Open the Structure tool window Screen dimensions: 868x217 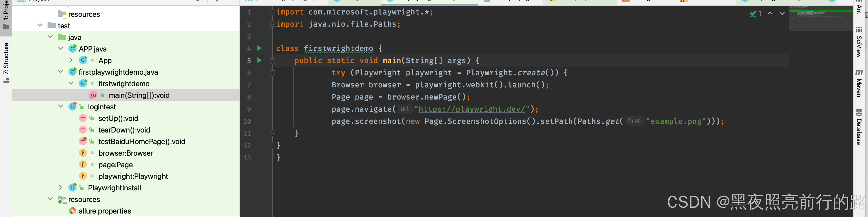(6, 63)
